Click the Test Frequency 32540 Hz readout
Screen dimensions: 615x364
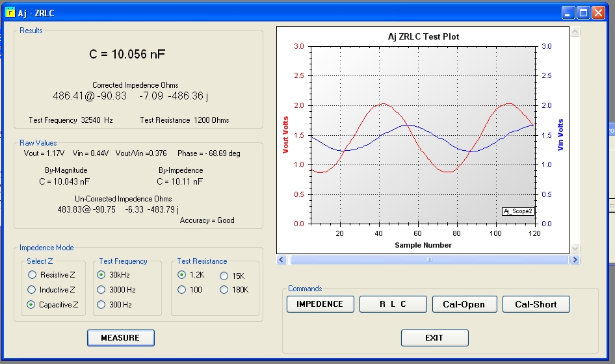coord(71,120)
